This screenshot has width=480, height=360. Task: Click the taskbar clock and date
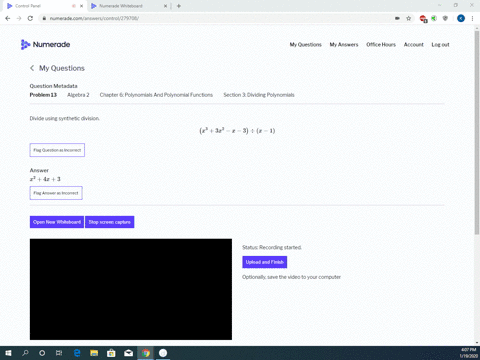tap(468, 353)
